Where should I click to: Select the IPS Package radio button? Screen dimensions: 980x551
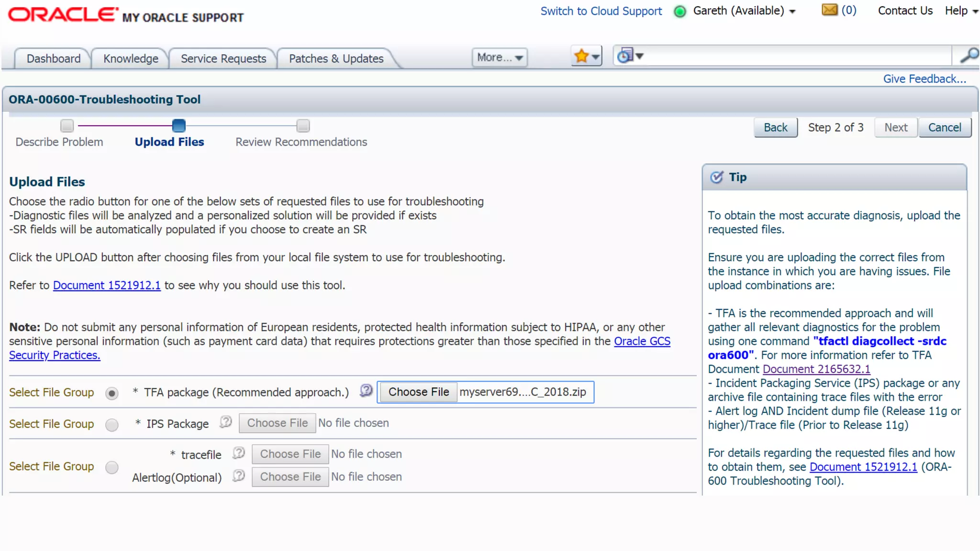[112, 425]
